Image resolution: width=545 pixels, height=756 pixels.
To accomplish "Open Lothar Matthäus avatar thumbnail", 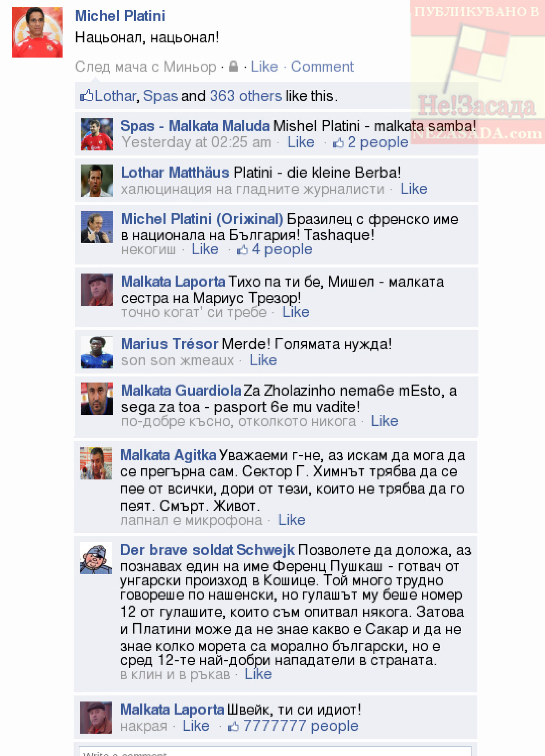I will click(97, 181).
